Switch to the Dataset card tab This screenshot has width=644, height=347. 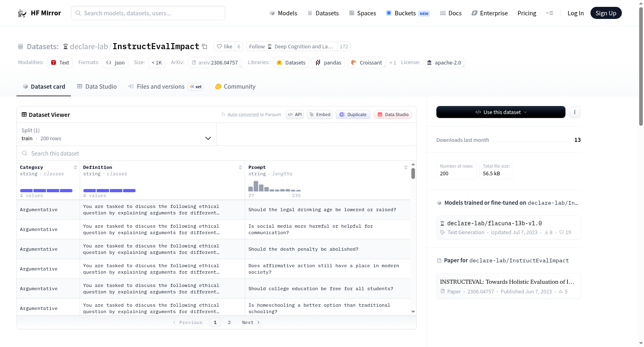click(43, 87)
